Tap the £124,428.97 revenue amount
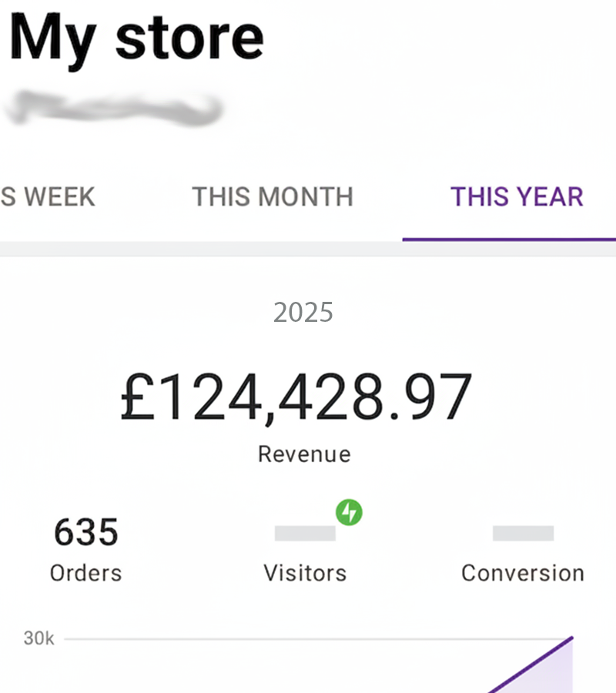 296,397
